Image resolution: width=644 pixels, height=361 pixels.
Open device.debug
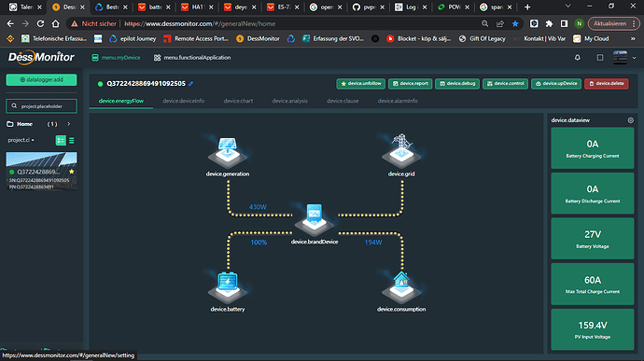pos(457,83)
